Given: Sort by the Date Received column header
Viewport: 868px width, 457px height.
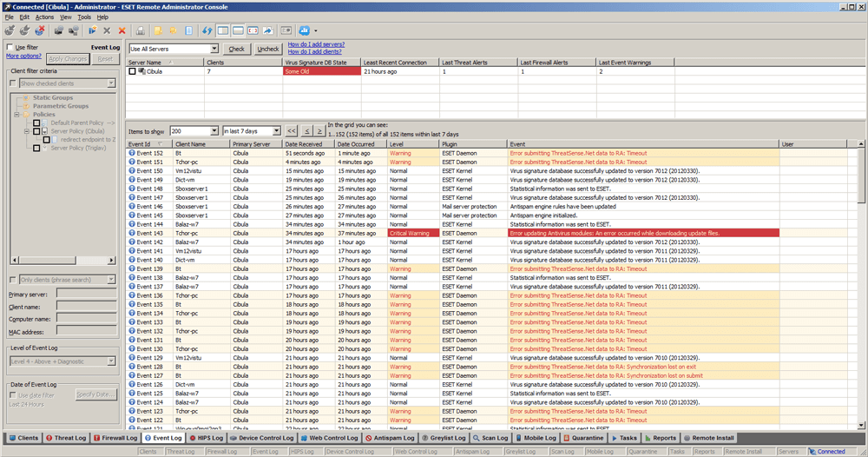Looking at the screenshot, I should pyautogui.click(x=309, y=144).
